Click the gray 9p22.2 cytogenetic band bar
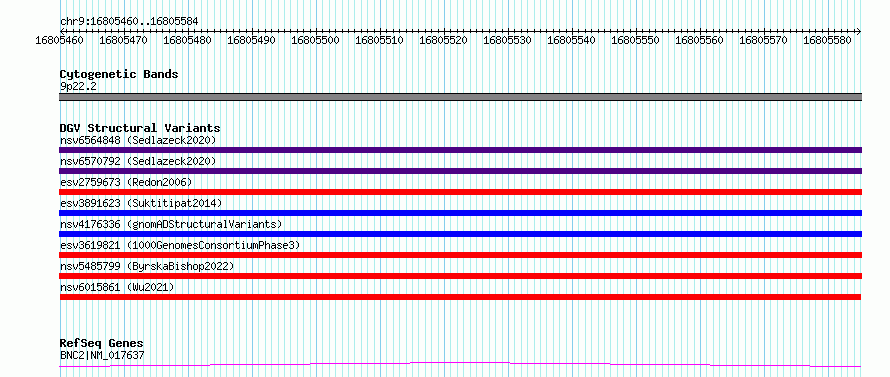 (x=460, y=97)
